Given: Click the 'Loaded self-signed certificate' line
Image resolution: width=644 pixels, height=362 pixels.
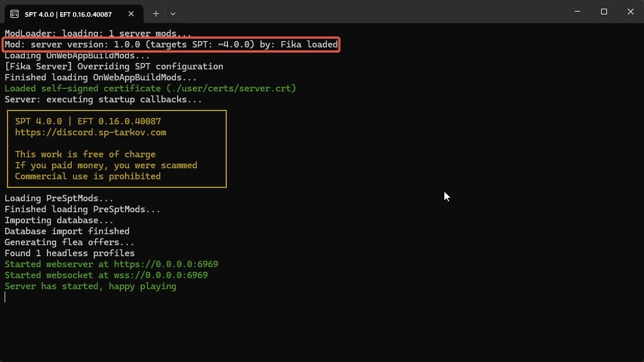Looking at the screenshot, I should 150,88.
